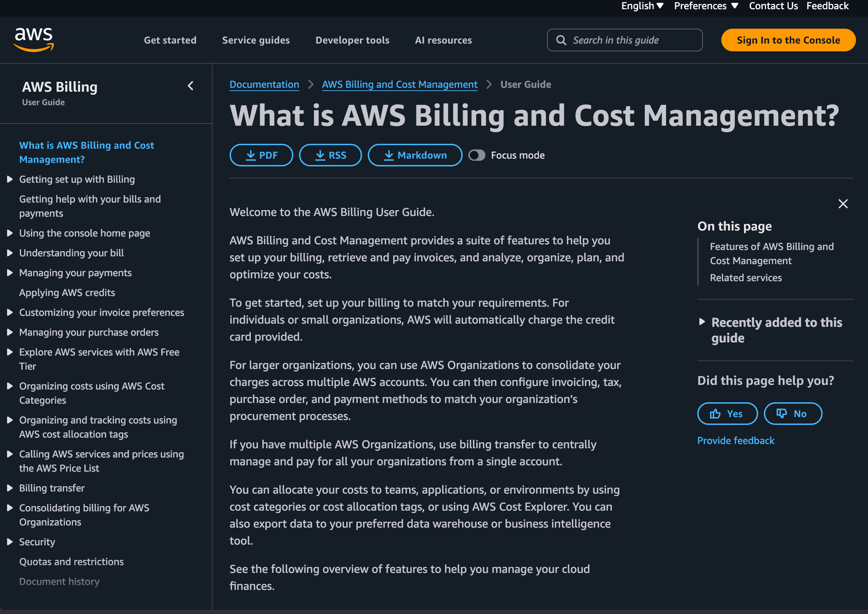Expand Calling AWS services using Price List

tap(10, 454)
